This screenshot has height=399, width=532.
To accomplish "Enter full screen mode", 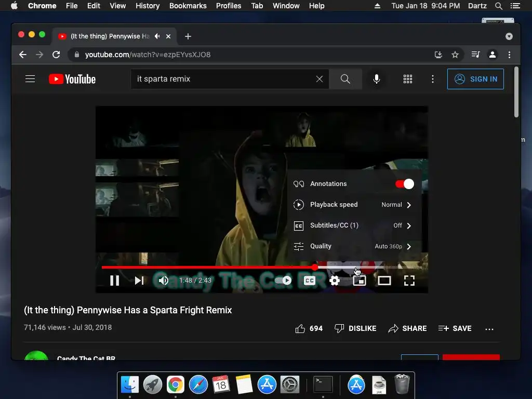I will tap(409, 281).
